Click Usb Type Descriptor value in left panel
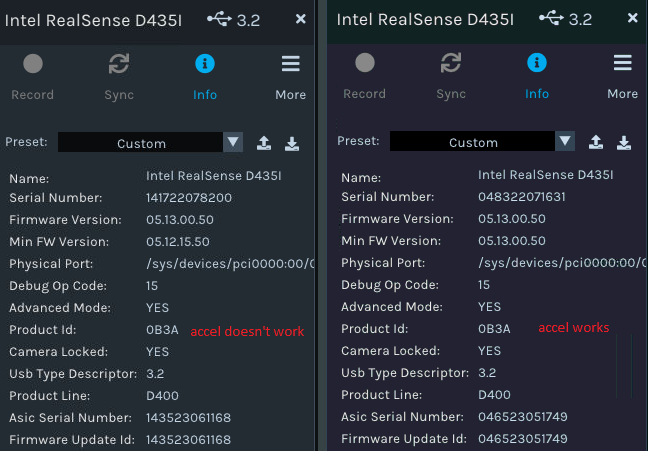The width and height of the screenshot is (648, 451). pos(155,374)
